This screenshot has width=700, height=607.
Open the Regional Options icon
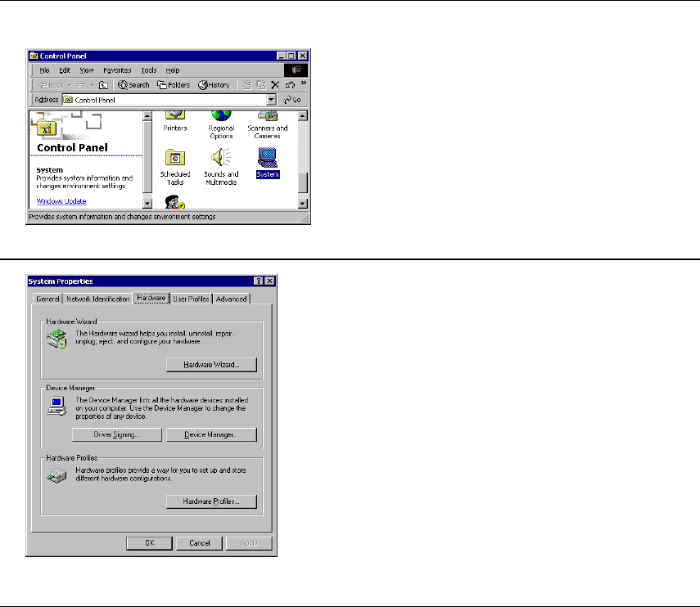pos(221,125)
